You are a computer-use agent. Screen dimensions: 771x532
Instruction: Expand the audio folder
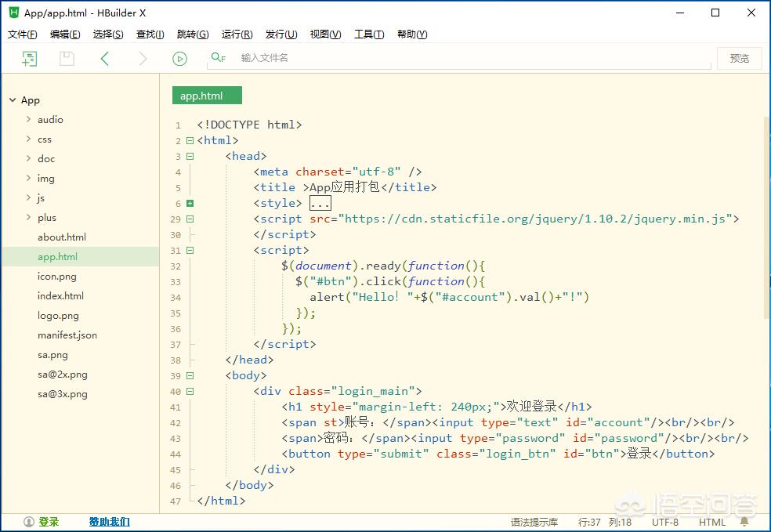pyautogui.click(x=28, y=119)
